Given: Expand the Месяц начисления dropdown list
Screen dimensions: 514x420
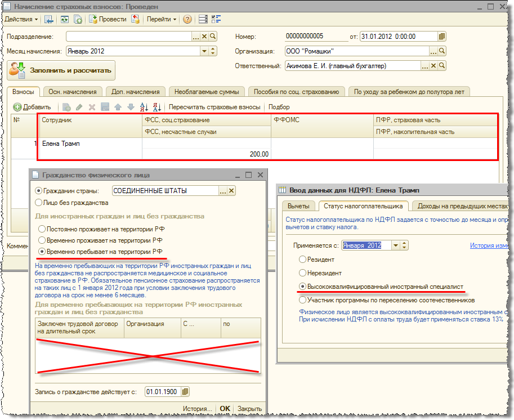Looking at the screenshot, I should (204, 51).
